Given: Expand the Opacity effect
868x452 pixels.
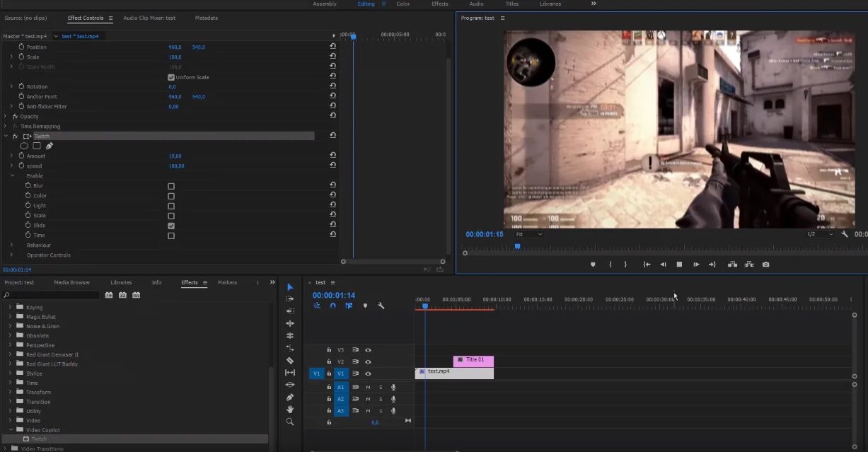Looking at the screenshot, I should [5, 116].
